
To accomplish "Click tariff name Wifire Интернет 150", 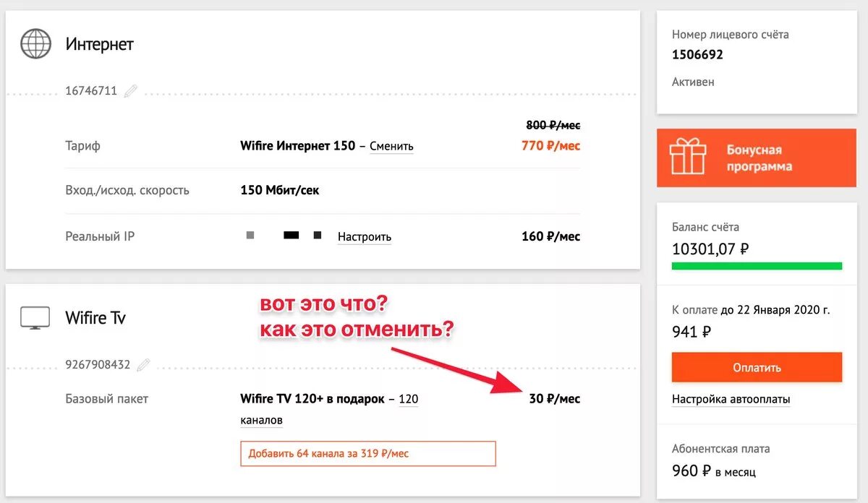I will 297,146.
